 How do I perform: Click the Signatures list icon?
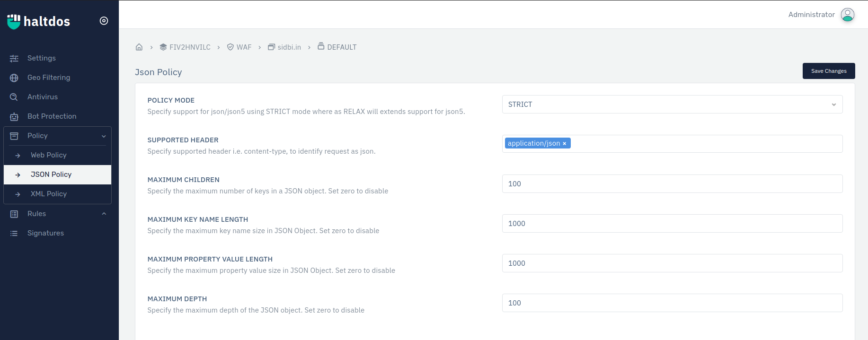coord(14,233)
